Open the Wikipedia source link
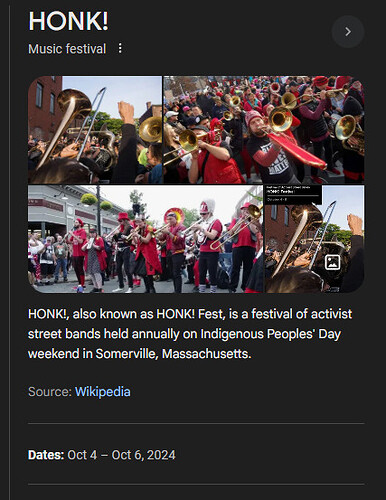 (103, 392)
